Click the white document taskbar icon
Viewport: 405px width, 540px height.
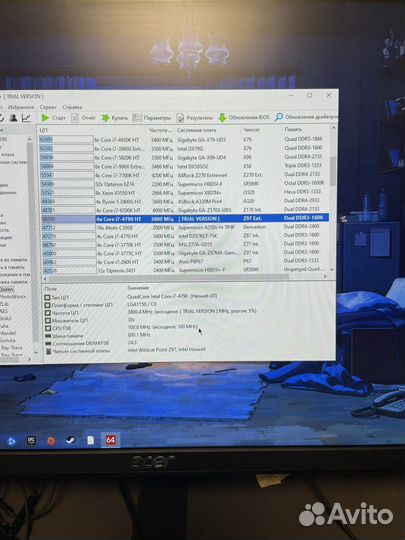tap(91, 440)
